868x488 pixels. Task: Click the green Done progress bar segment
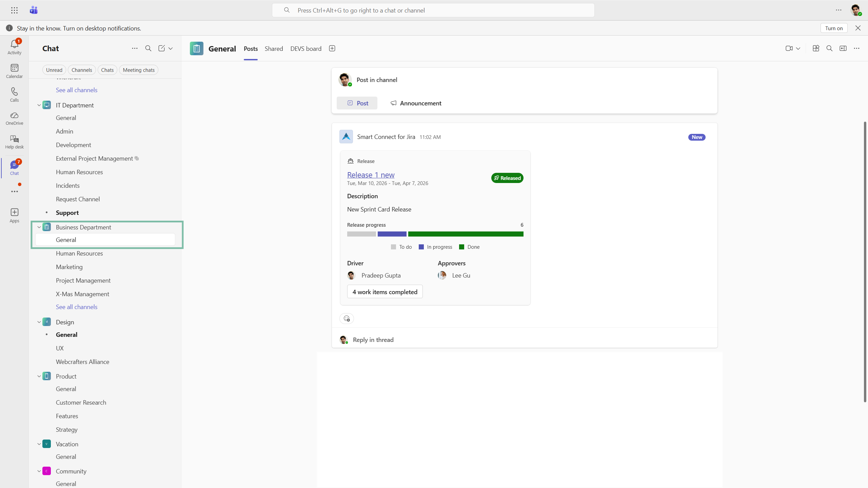466,234
